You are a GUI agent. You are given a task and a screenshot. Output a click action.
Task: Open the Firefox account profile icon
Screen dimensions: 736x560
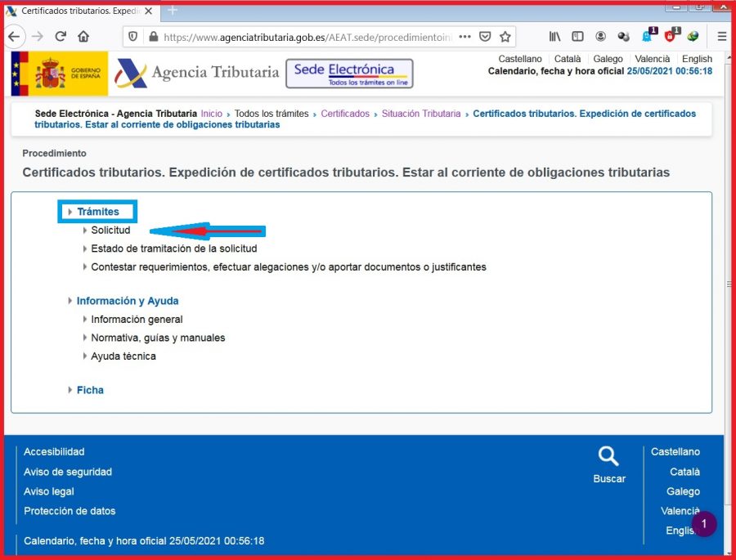tap(601, 37)
